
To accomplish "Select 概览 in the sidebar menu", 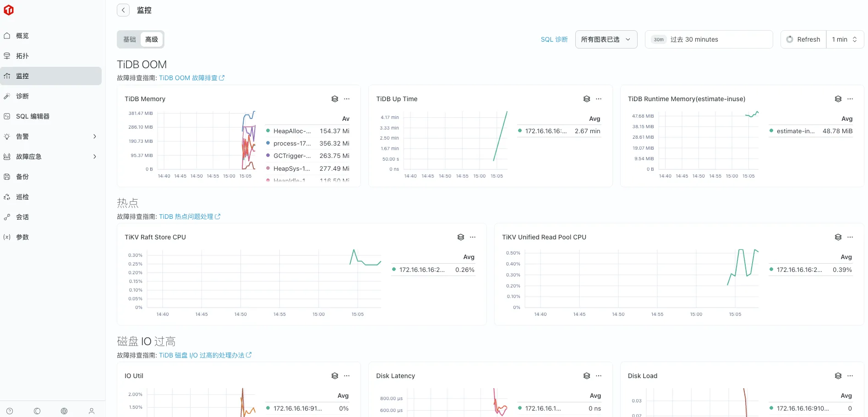I will pyautogui.click(x=22, y=36).
